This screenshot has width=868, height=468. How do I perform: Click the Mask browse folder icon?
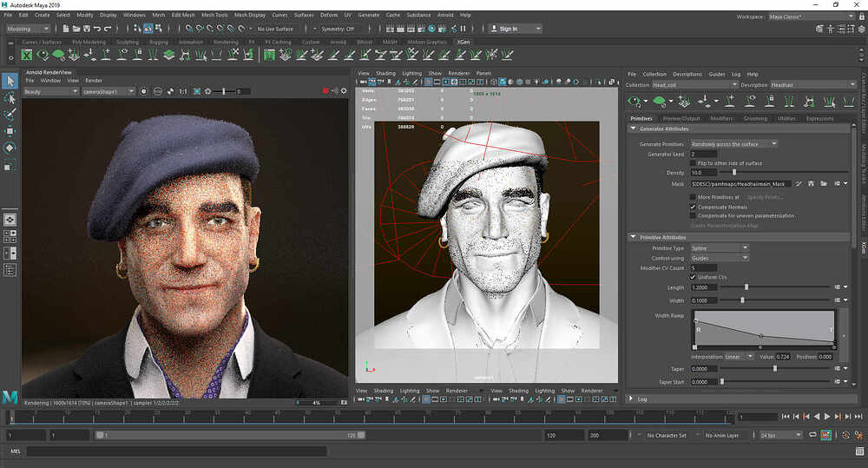click(x=823, y=183)
